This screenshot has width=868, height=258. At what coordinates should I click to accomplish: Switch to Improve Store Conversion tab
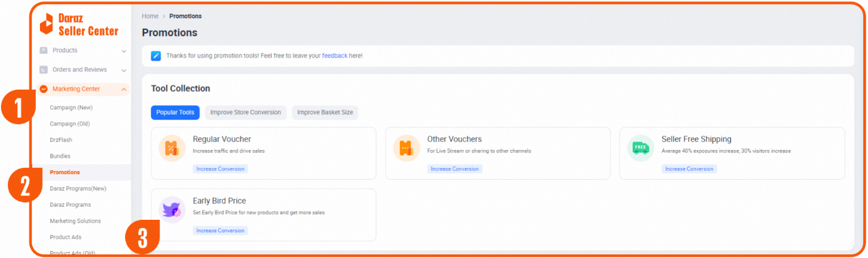(245, 112)
